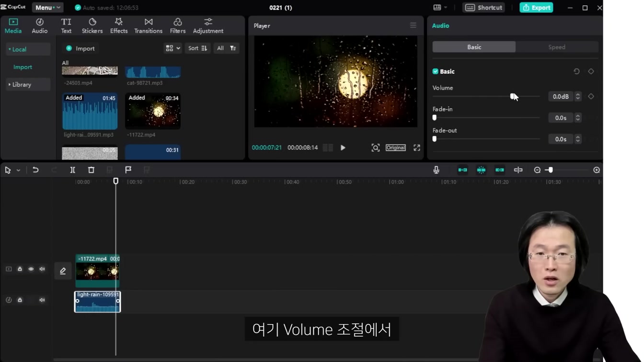Open the pointer tool mode dropdown
This screenshot has width=644, height=362.
[18, 170]
